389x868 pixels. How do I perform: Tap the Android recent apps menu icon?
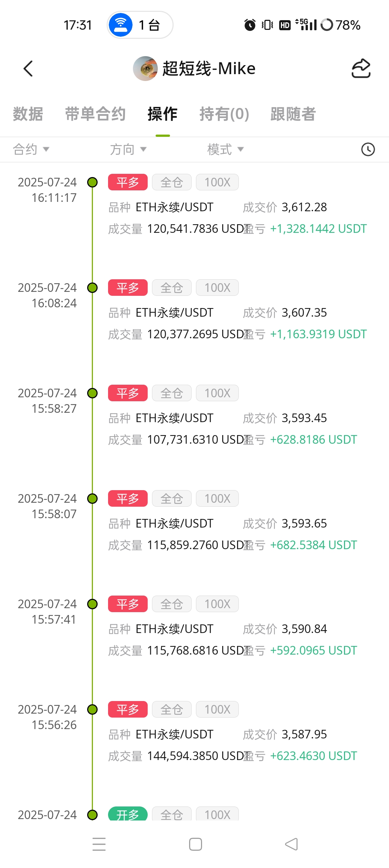[99, 844]
